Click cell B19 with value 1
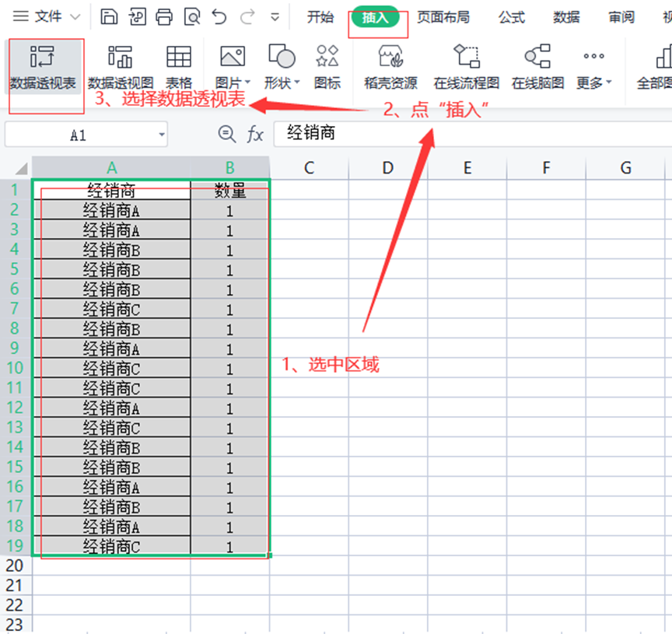Screen dimensions: 672x634 click(x=230, y=545)
